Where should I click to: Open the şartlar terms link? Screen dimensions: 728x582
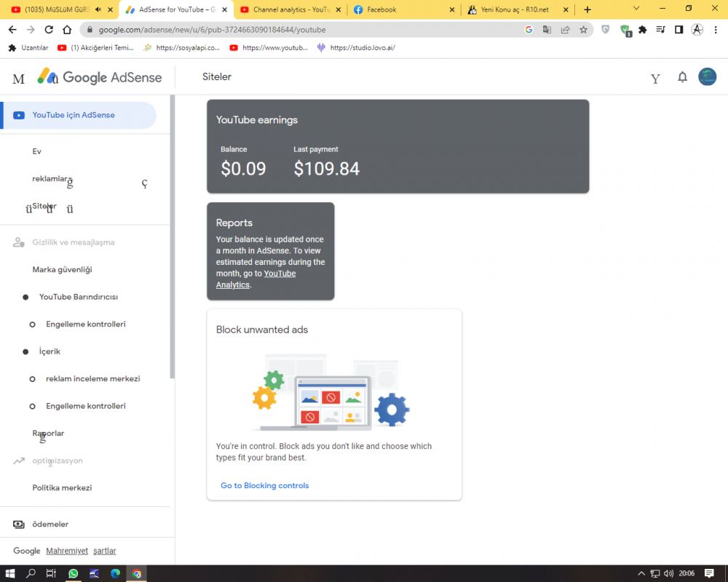pos(104,551)
